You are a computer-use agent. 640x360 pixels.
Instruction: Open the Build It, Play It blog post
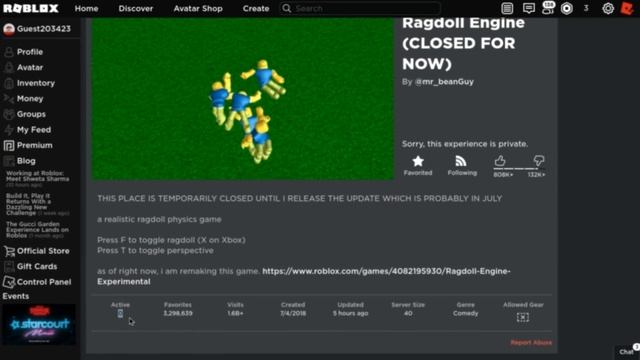[x=37, y=204]
